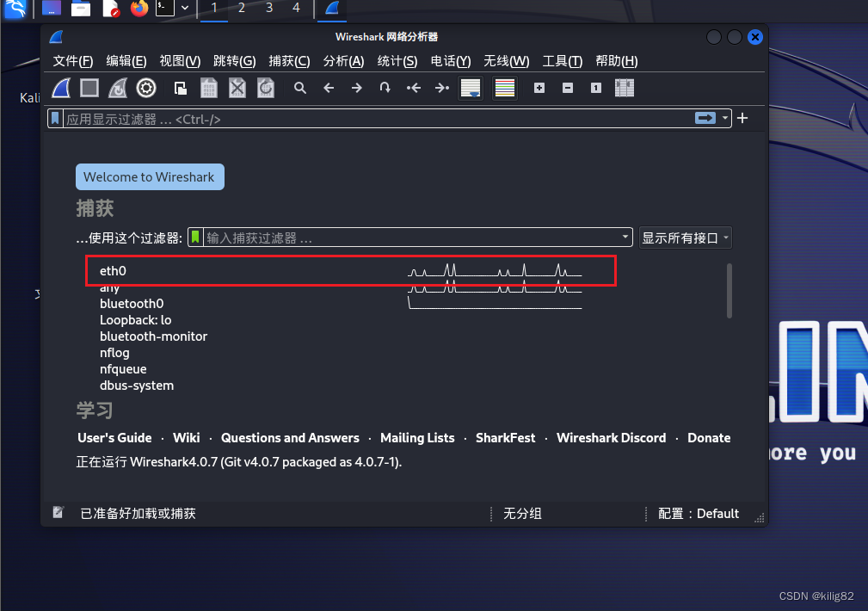Open the 视图(V) menu

180,61
